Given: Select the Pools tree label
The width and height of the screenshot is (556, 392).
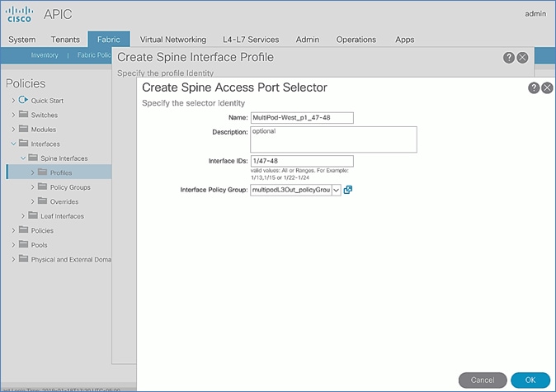Looking at the screenshot, I should pyautogui.click(x=39, y=245).
